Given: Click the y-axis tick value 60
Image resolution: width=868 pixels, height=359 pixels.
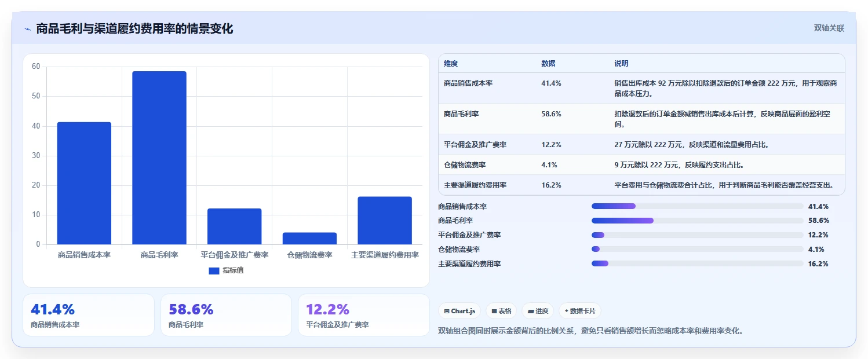Looking at the screenshot, I should pyautogui.click(x=36, y=67).
